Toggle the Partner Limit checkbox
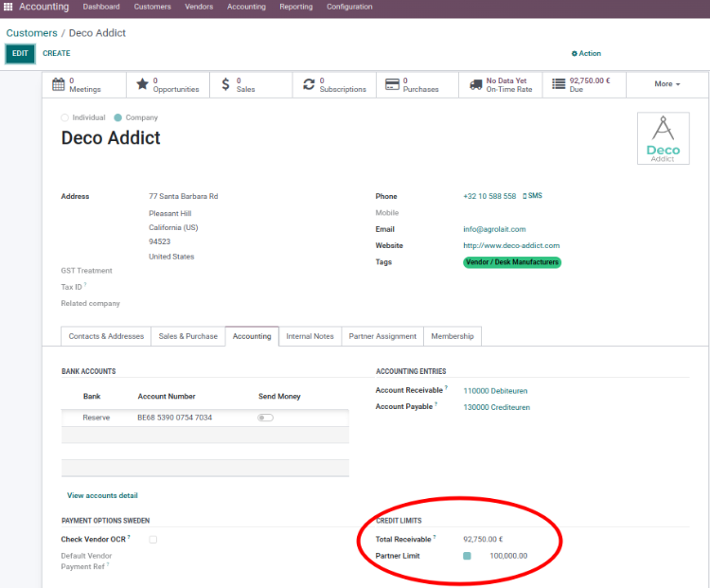This screenshot has width=710, height=588. point(468,556)
